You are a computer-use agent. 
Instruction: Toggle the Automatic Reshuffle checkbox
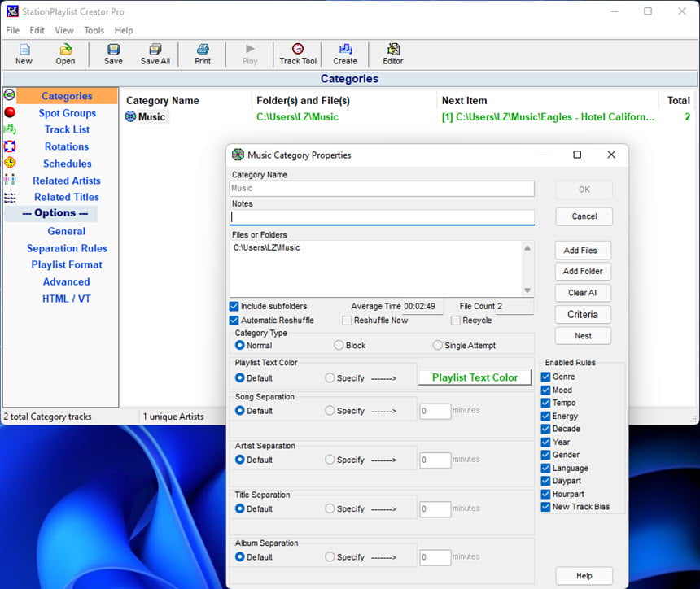coord(234,321)
